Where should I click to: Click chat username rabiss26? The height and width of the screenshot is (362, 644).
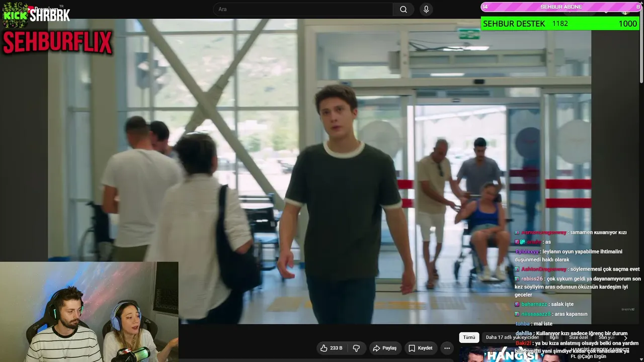[532, 279]
